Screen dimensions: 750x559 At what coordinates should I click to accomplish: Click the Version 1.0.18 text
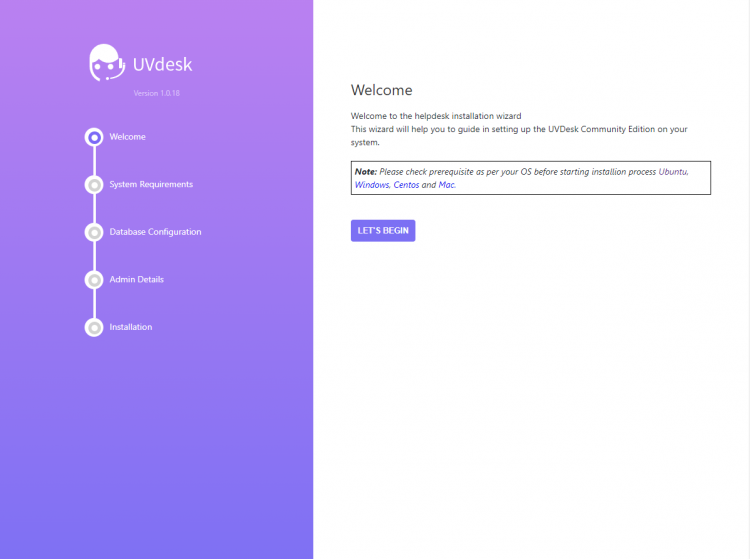click(x=156, y=93)
